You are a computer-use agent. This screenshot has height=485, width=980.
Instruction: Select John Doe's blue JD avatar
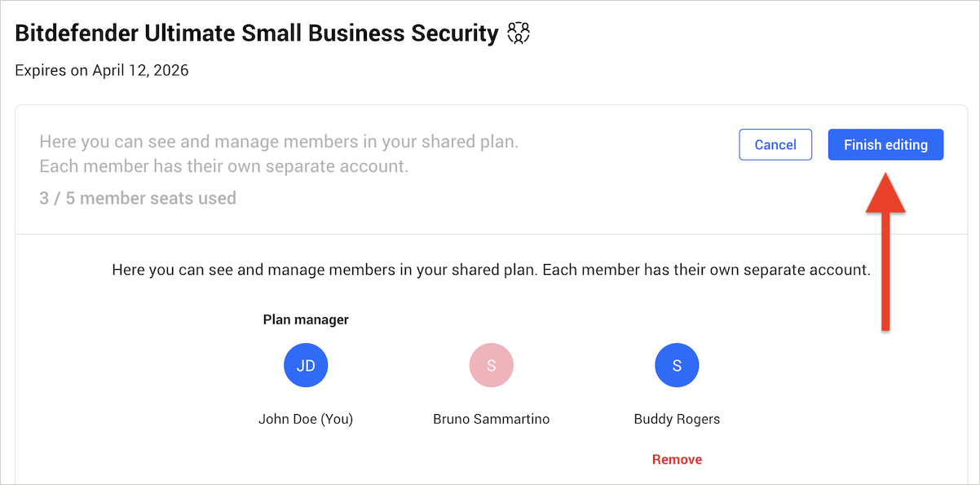(x=306, y=365)
